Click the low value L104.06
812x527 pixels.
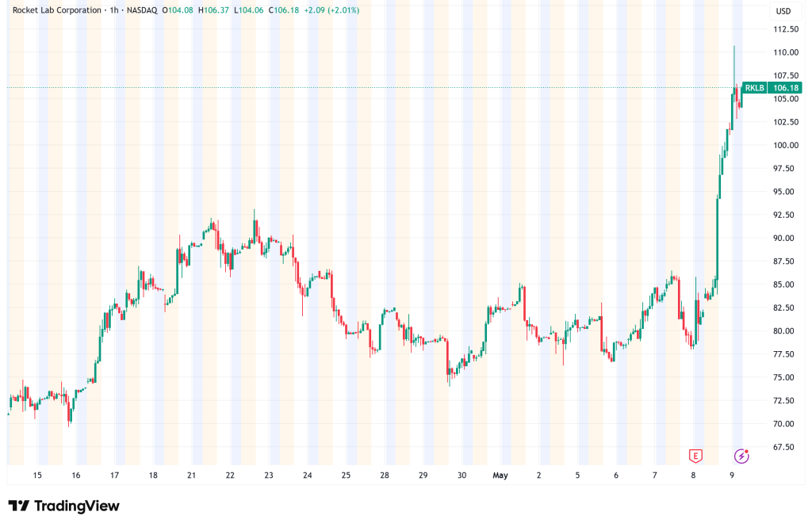[248, 10]
